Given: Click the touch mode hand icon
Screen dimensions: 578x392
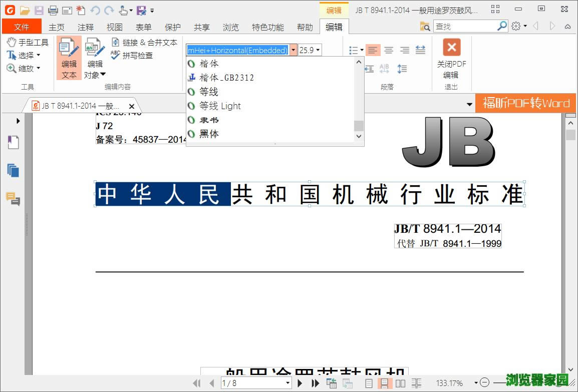Looking at the screenshot, I should tap(123, 10).
